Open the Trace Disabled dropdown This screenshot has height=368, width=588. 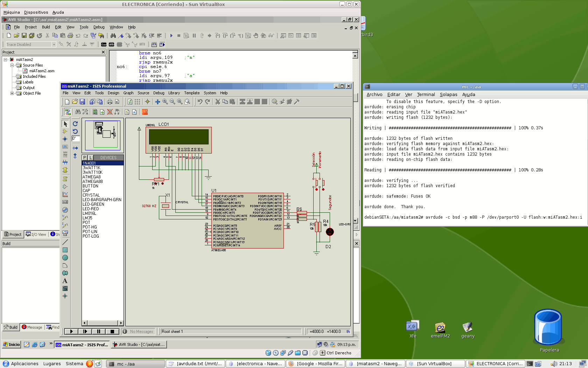tap(54, 45)
